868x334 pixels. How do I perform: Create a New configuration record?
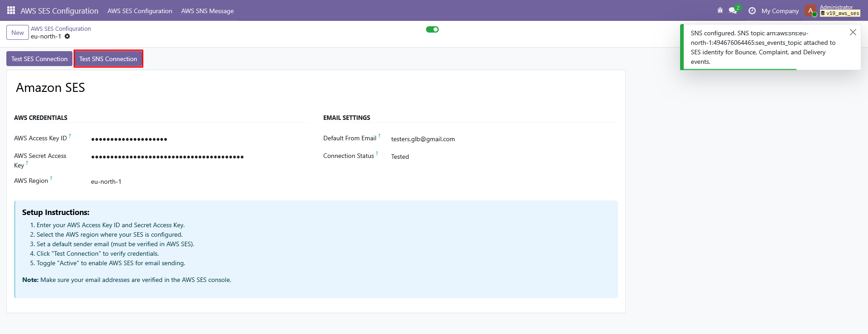tap(18, 33)
